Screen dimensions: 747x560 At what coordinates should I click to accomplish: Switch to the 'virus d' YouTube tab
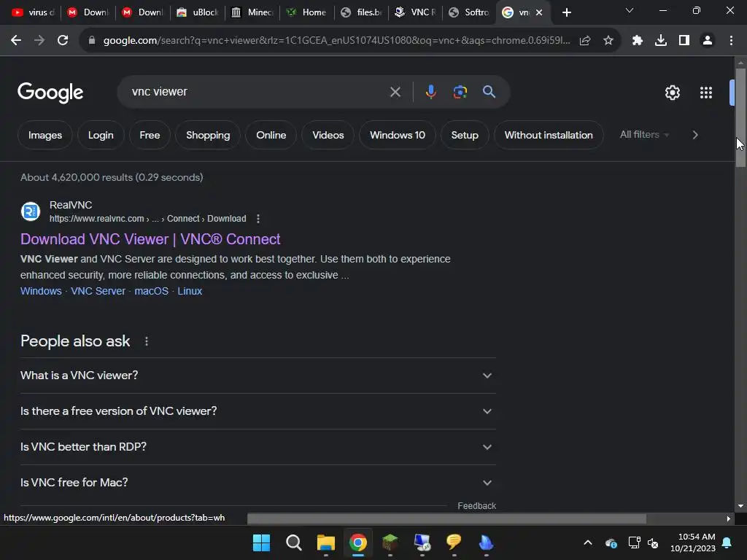pyautogui.click(x=32, y=12)
